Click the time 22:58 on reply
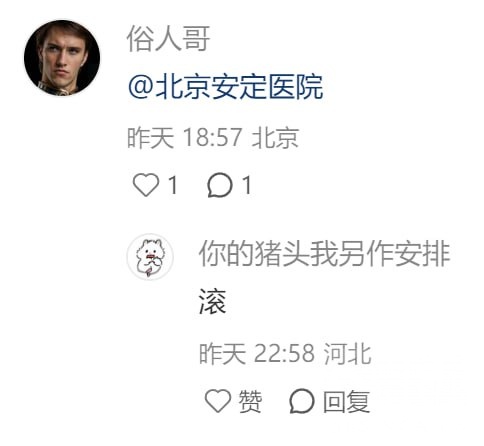The height and width of the screenshot is (446, 484). [x=284, y=353]
